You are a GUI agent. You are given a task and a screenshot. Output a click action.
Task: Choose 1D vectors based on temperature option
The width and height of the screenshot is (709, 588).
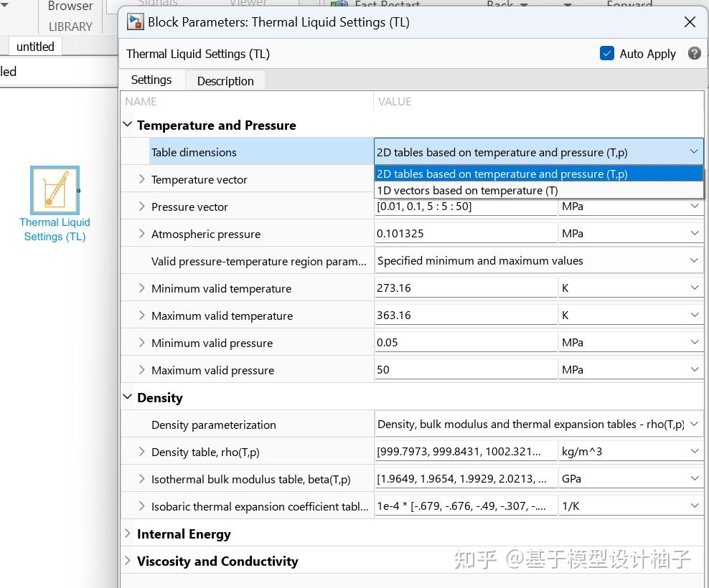click(x=467, y=190)
